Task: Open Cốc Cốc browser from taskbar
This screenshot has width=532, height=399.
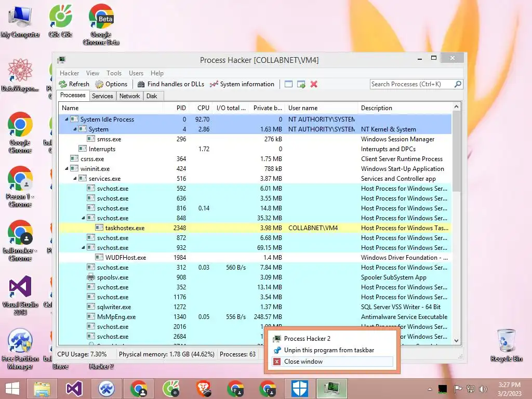Action: pyautogui.click(x=171, y=389)
